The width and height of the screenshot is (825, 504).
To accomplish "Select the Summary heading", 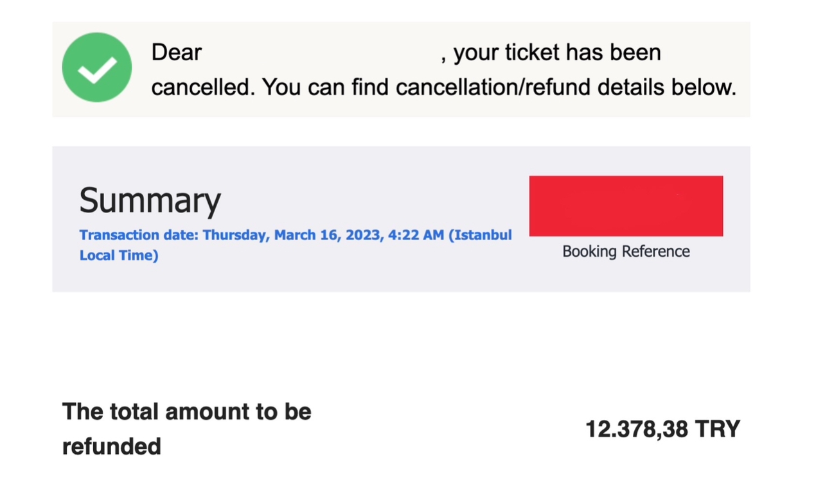I will coord(150,200).
